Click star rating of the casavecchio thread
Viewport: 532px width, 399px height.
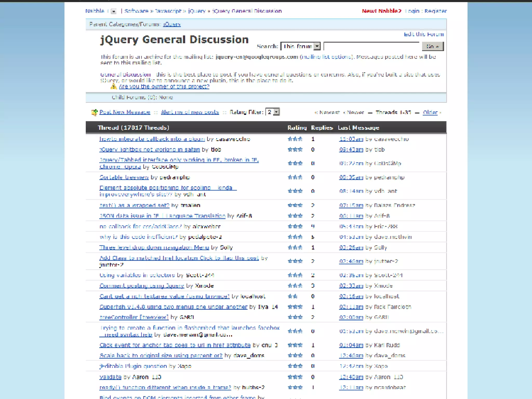295,139
